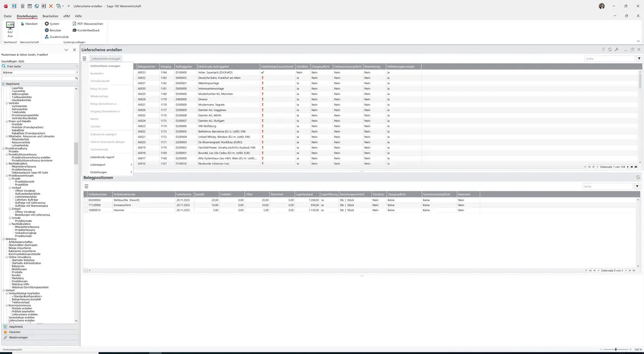Collapse the Projektverwaltung tree node
Image resolution: width=644 pixels, height=354 pixels.
pyautogui.click(x=3, y=149)
